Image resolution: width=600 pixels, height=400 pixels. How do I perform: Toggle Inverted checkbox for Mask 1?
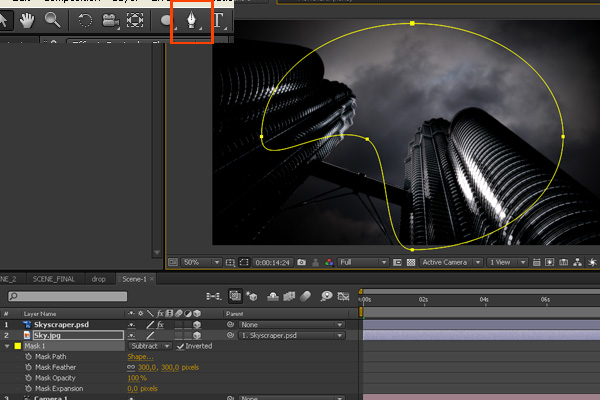[x=180, y=346]
